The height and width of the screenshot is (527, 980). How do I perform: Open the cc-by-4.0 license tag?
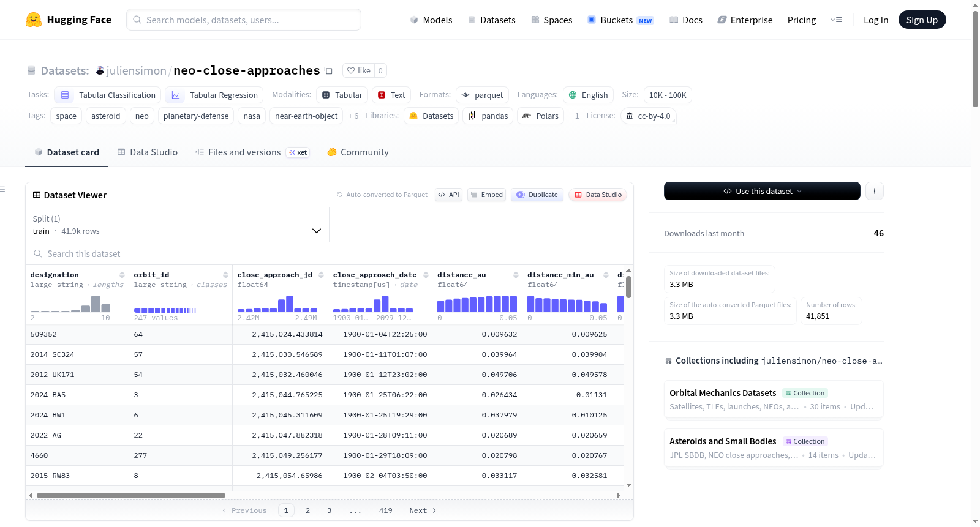pyautogui.click(x=648, y=116)
